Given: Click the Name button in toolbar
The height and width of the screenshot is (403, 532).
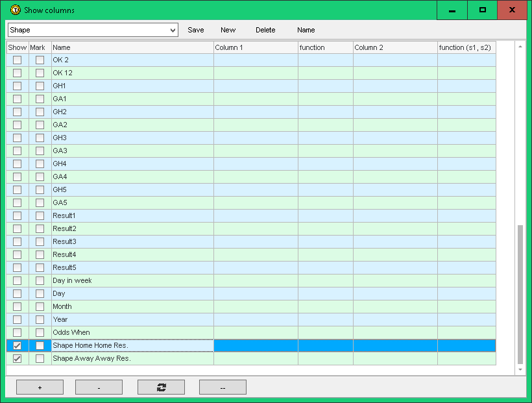Looking at the screenshot, I should (306, 31).
